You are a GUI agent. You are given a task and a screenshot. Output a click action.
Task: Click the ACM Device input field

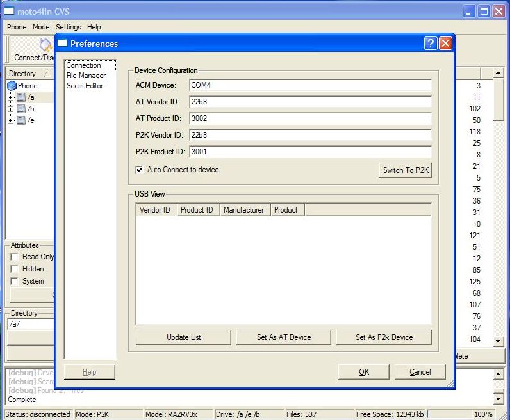311,85
